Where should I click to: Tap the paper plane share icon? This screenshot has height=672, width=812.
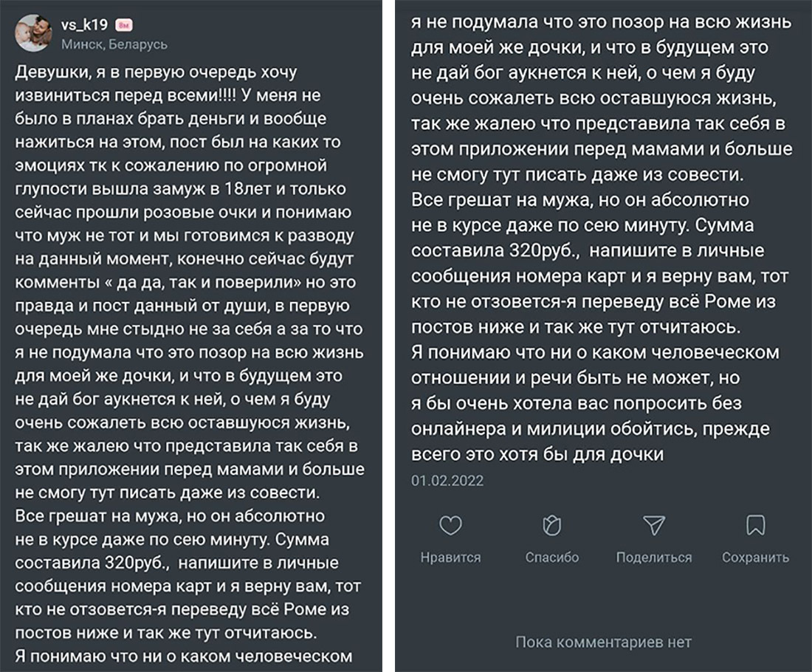point(653,525)
